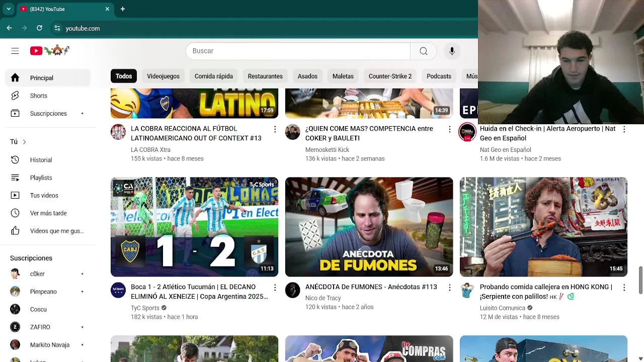The image size is (644, 362).
Task: Select the Maletas filter chip
Action: 343,76
